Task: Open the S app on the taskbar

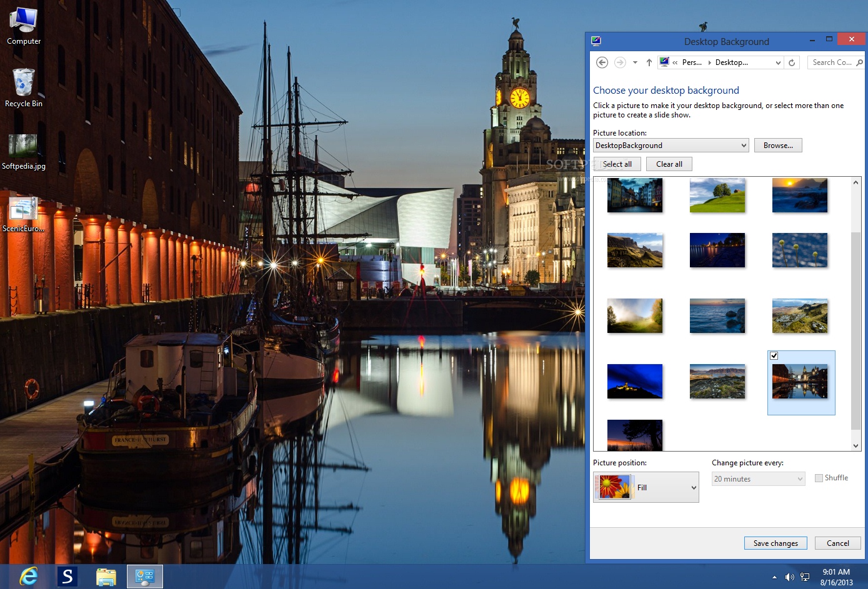Action: point(67,577)
